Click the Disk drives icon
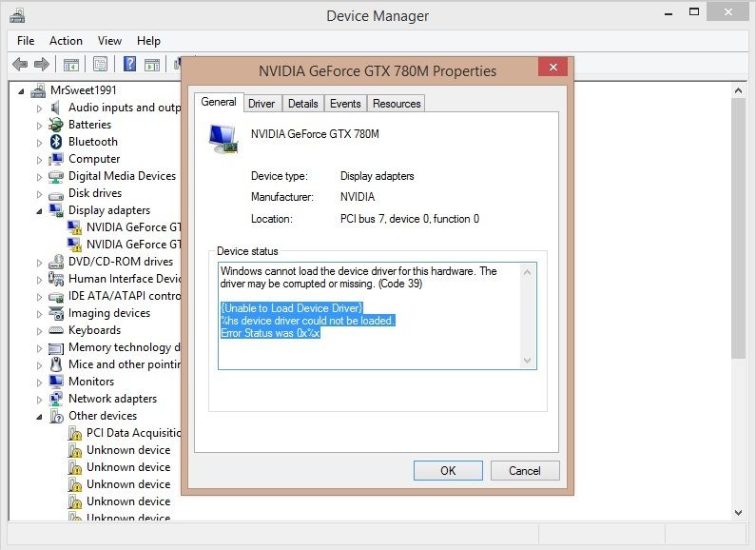The image size is (756, 550). 56,195
